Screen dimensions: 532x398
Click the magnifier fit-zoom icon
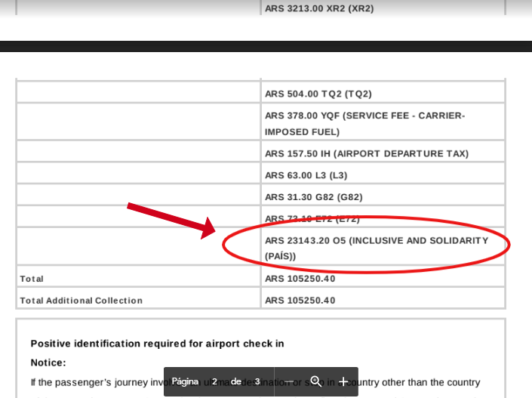pos(316,381)
